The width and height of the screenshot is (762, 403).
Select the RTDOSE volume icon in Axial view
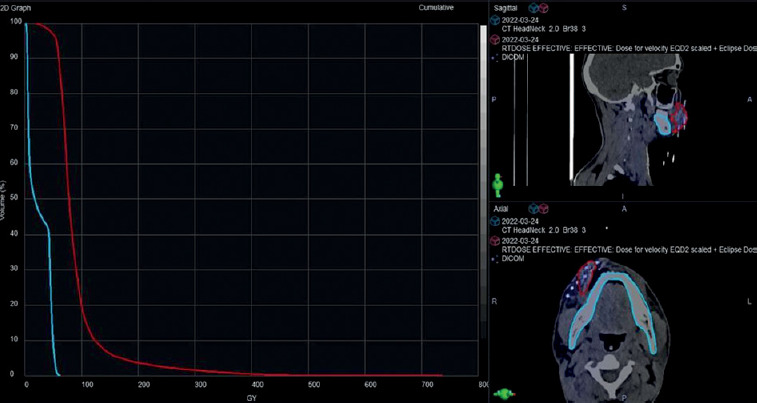click(x=495, y=240)
